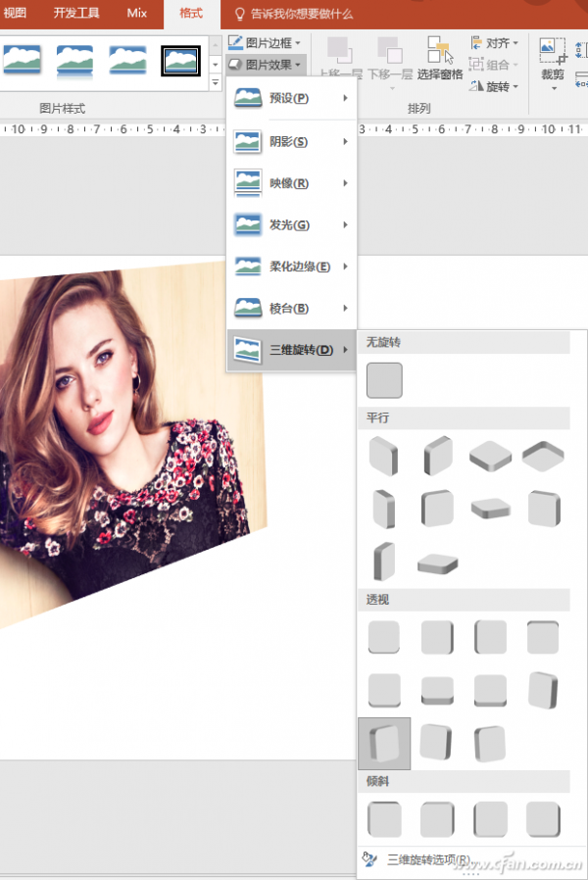The height and width of the screenshot is (880, 588).
Task: Select the first perspective (透视) preset
Action: 384,638
